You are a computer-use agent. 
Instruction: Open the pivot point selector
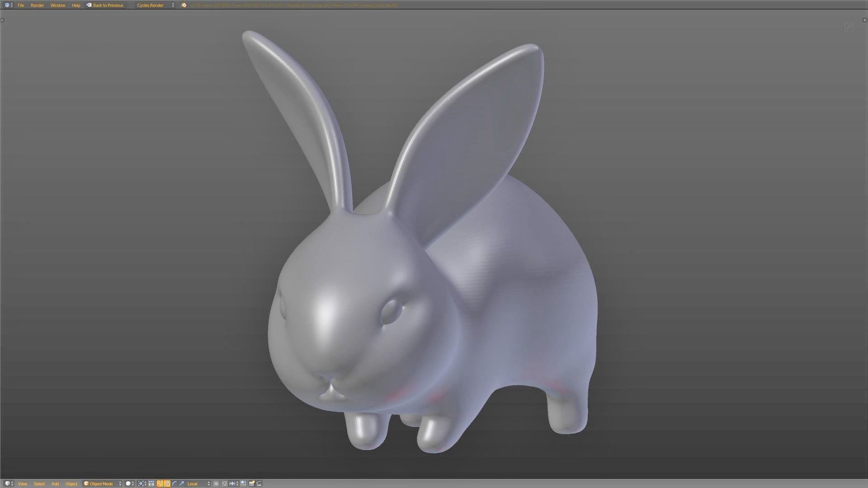point(142,483)
